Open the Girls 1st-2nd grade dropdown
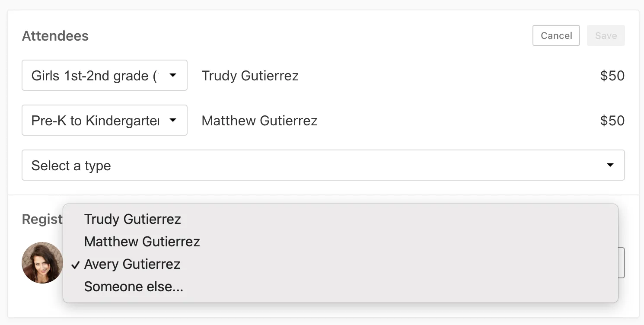644x325 pixels. pyautogui.click(x=95, y=76)
